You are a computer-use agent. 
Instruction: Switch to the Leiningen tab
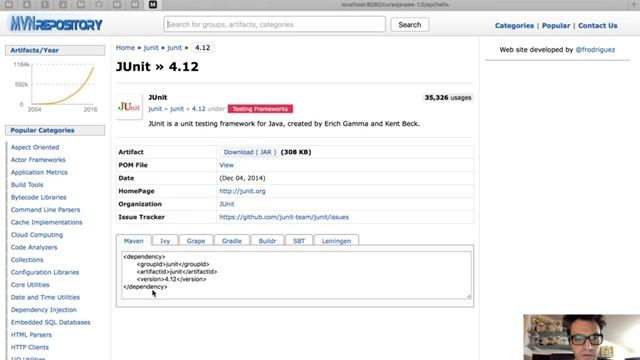pos(336,241)
